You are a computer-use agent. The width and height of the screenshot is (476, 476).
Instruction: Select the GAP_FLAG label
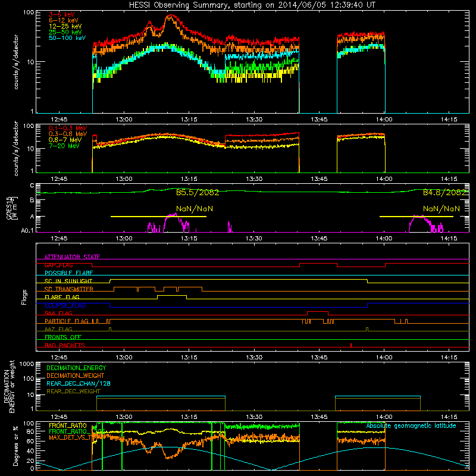[58, 265]
